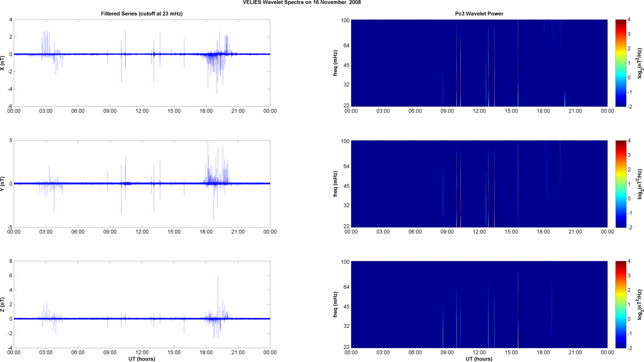Click inside the top Pc3 wavelet spectrogram
644x362 pixels.
click(x=479, y=63)
